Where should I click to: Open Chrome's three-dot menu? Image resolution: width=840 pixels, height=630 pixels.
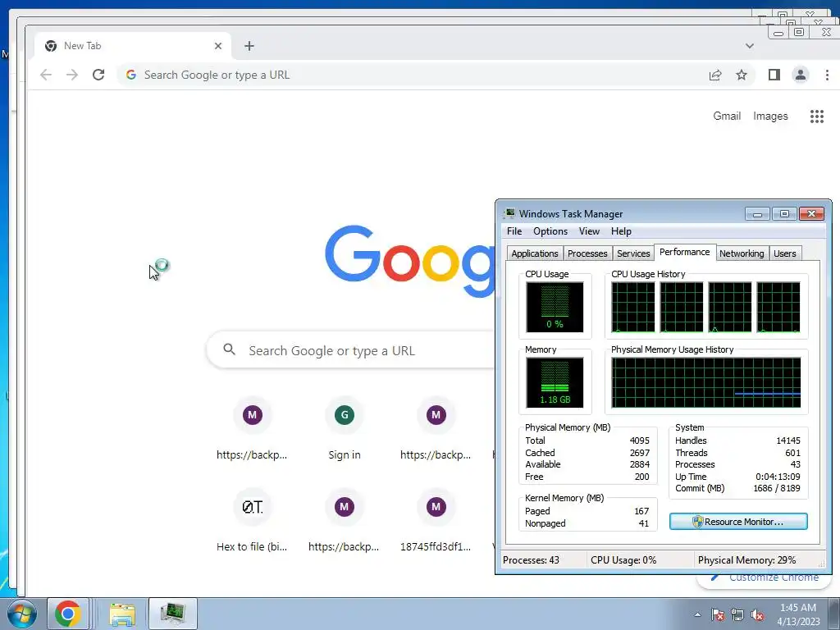[827, 75]
